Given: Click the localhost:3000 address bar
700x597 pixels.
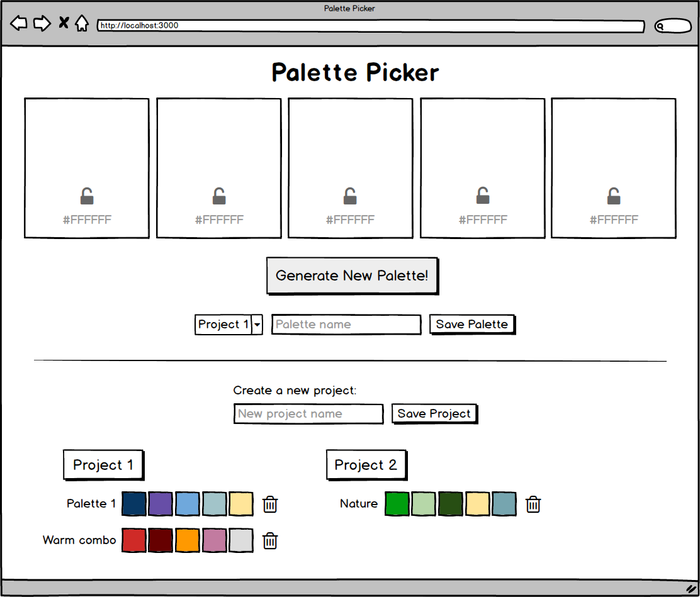Looking at the screenshot, I should 371,26.
